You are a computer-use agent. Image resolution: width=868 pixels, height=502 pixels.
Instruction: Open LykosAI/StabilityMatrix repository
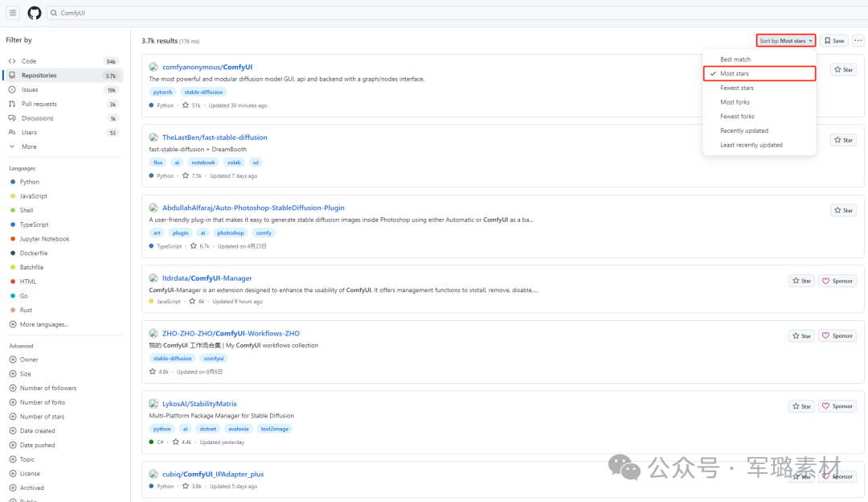(x=199, y=404)
